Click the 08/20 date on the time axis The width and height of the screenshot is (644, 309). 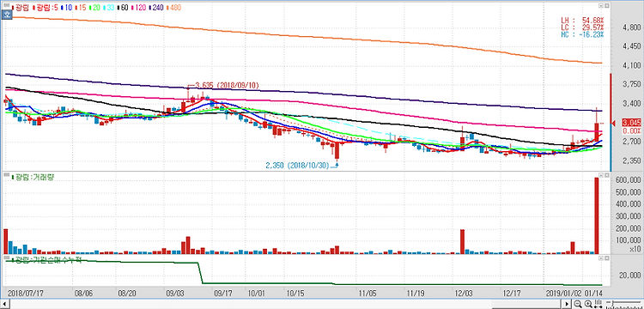(127, 294)
